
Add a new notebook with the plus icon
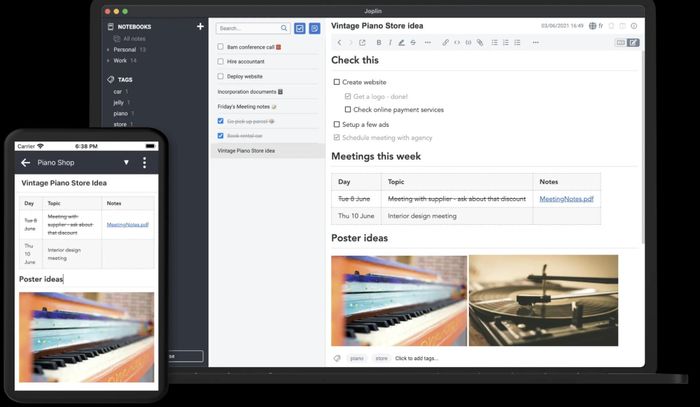(x=200, y=26)
